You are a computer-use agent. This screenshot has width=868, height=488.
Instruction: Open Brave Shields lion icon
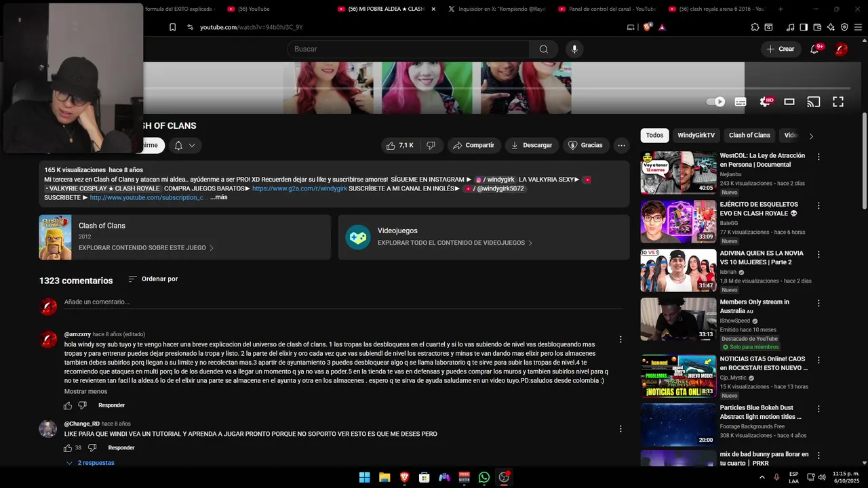click(647, 27)
